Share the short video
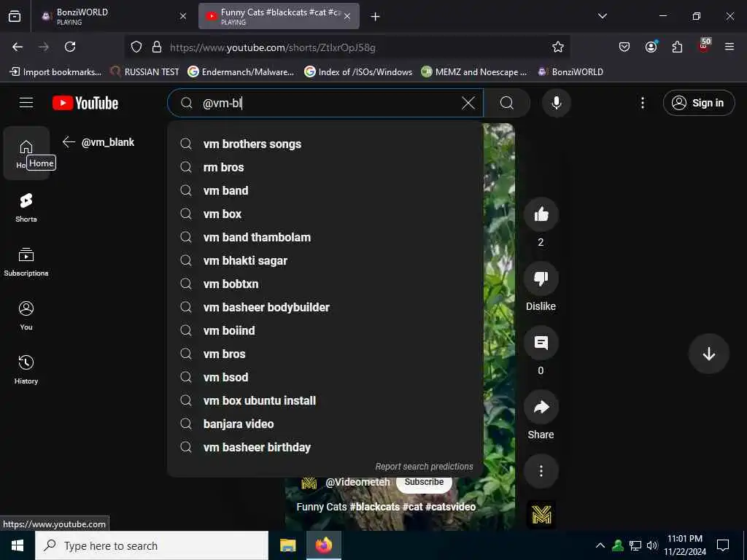The image size is (747, 560). 541,407
